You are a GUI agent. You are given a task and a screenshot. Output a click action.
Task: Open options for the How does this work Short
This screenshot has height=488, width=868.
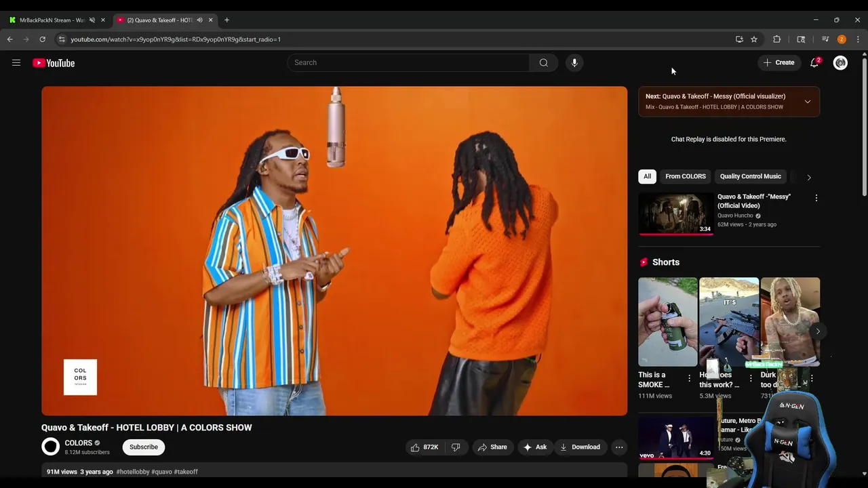click(x=751, y=378)
